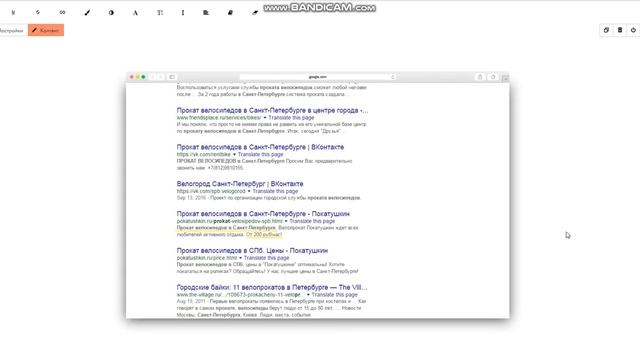
Task: Click 'Translate this page' beside the-village.ru URL
Action: click(x=334, y=295)
